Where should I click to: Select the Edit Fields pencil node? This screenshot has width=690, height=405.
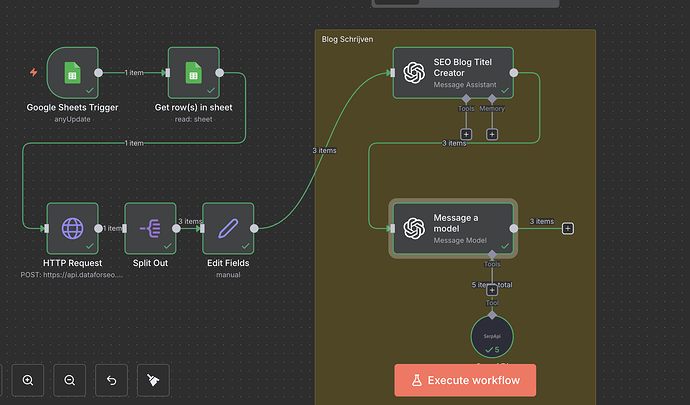(x=228, y=228)
